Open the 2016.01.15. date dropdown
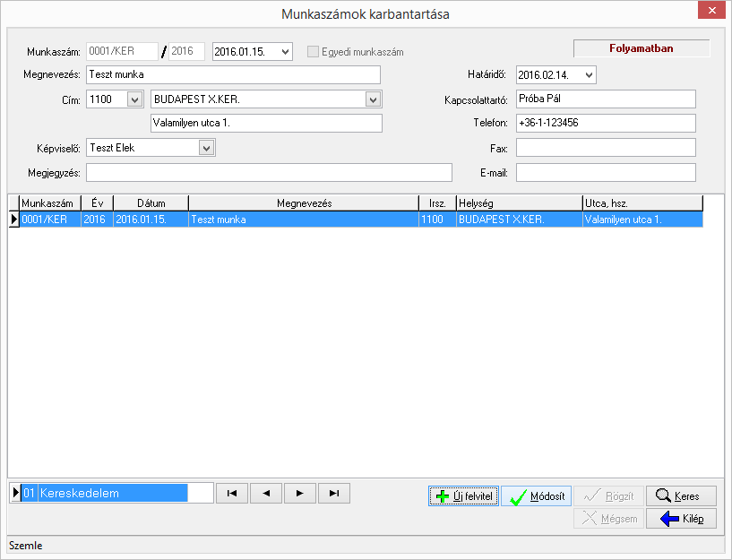Viewport: 732px width, 560px height. click(285, 52)
